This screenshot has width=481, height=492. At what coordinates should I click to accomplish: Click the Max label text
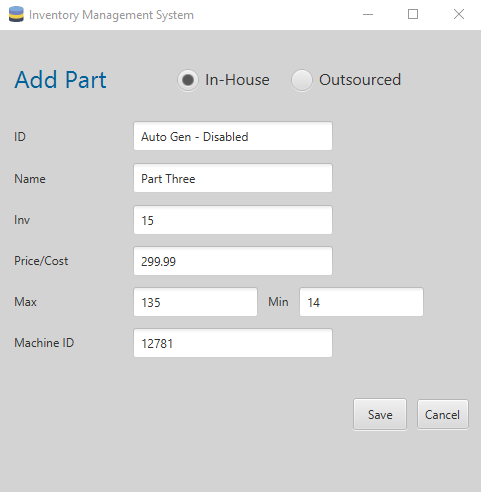(x=25, y=302)
